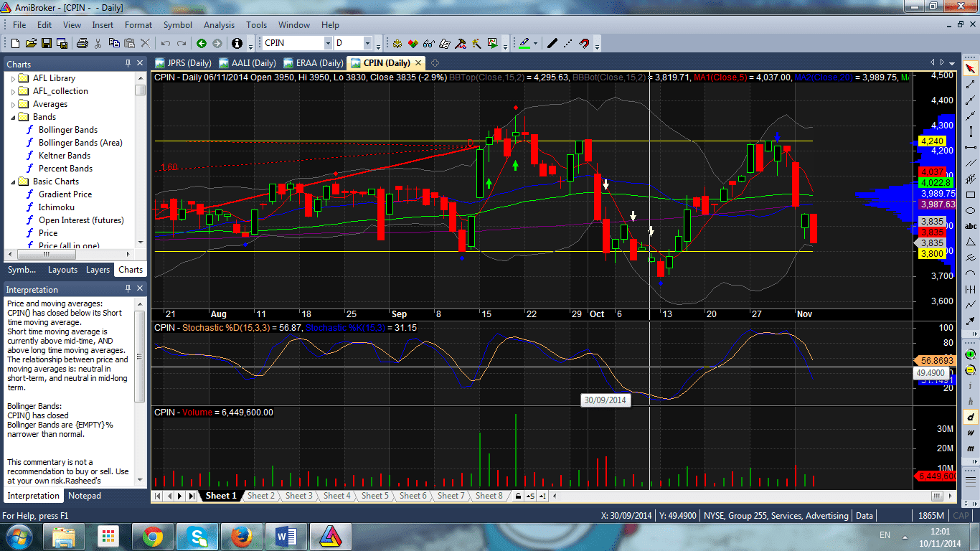Screen dimensions: 980x551
Task: Switch chart to weekly (w) interval
Action: tap(971, 433)
